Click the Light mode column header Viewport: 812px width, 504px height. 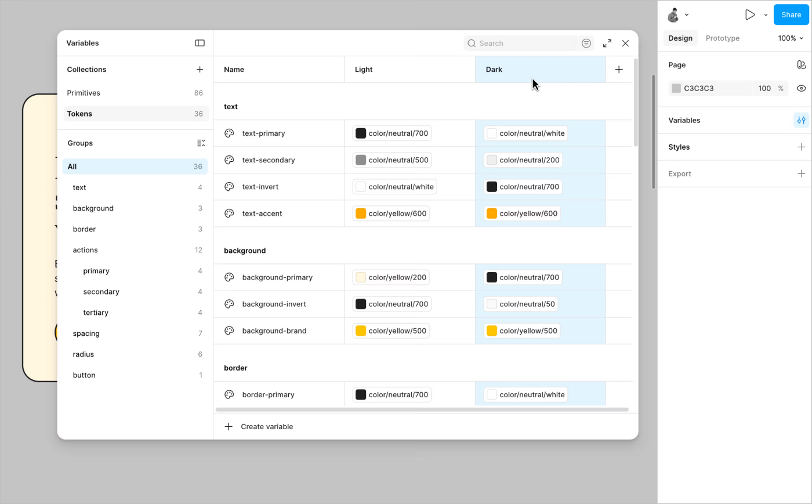click(x=409, y=70)
